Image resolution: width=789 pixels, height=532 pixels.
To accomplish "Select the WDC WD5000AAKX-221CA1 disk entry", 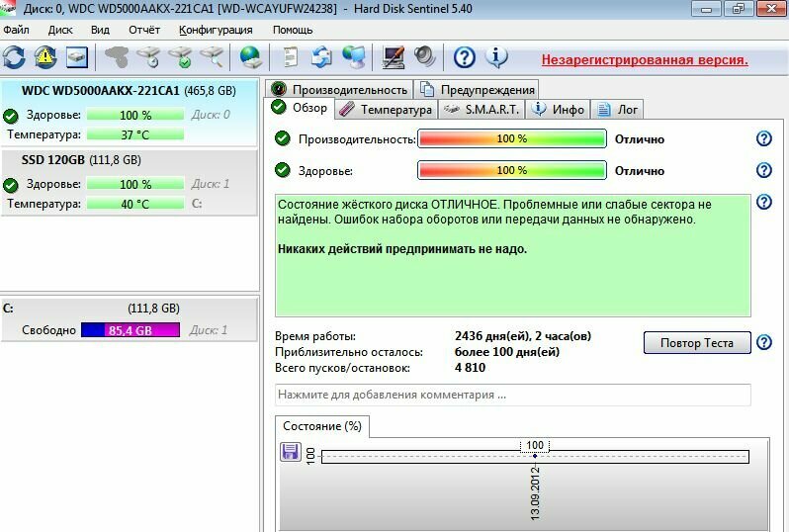I will [x=130, y=114].
